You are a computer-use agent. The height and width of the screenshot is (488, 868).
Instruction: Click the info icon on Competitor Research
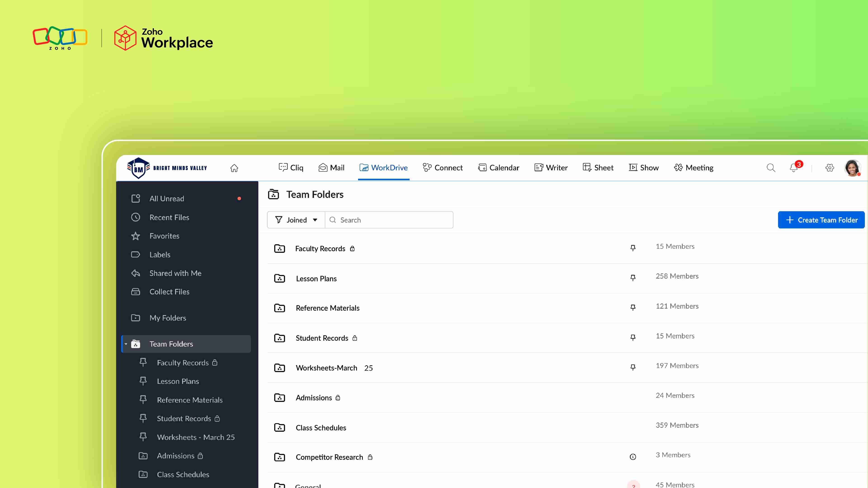[633, 457]
